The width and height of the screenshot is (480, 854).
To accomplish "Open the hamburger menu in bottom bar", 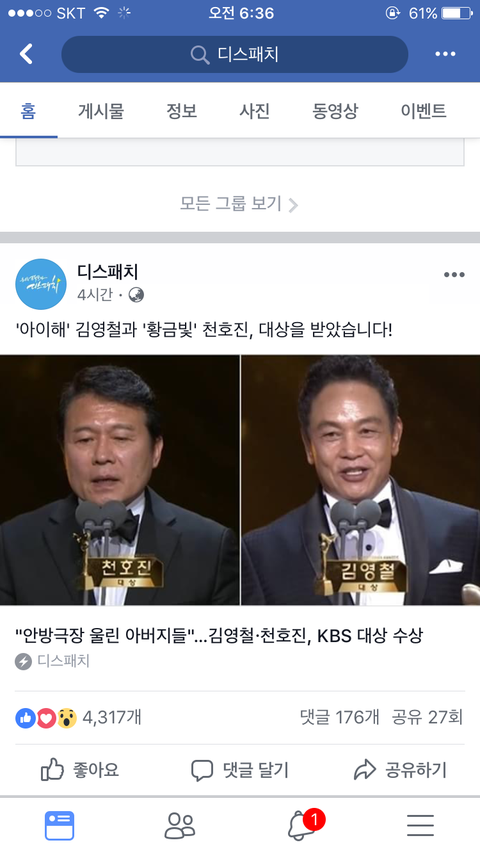I will pos(421,826).
